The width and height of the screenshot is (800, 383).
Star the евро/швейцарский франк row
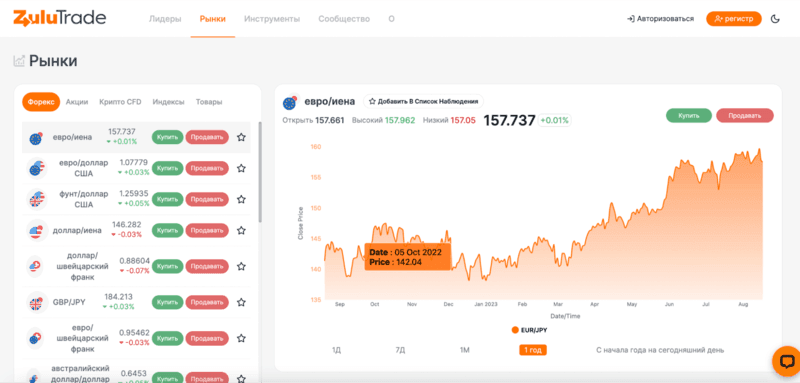pos(241,338)
